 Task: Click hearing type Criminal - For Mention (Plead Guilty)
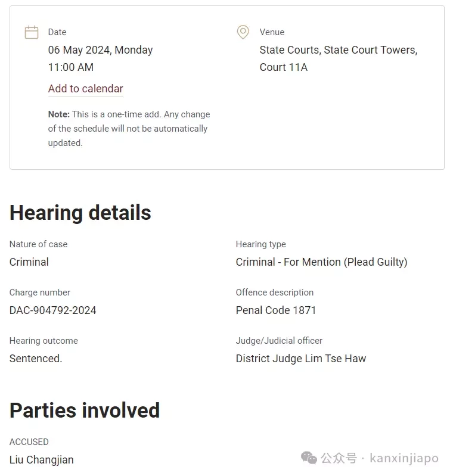(321, 262)
